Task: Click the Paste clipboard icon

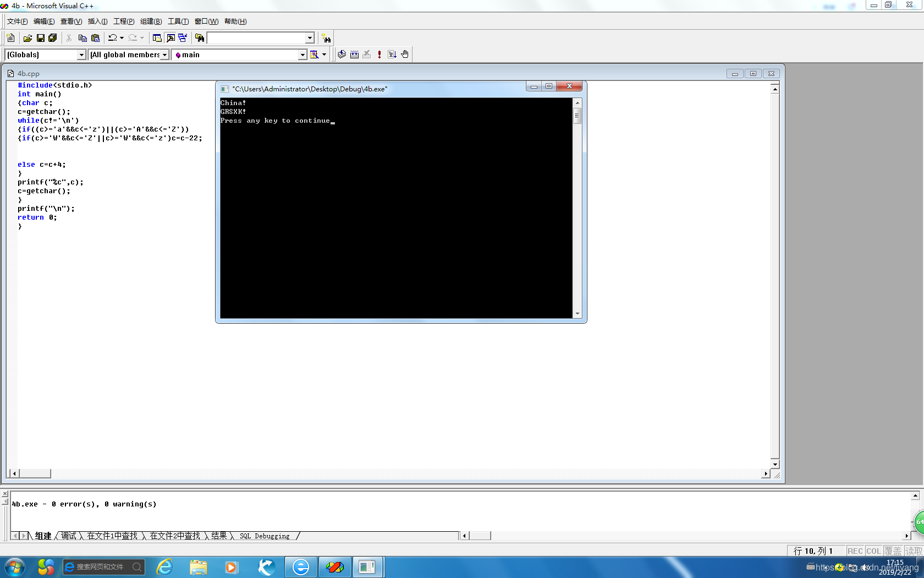Action: point(96,38)
